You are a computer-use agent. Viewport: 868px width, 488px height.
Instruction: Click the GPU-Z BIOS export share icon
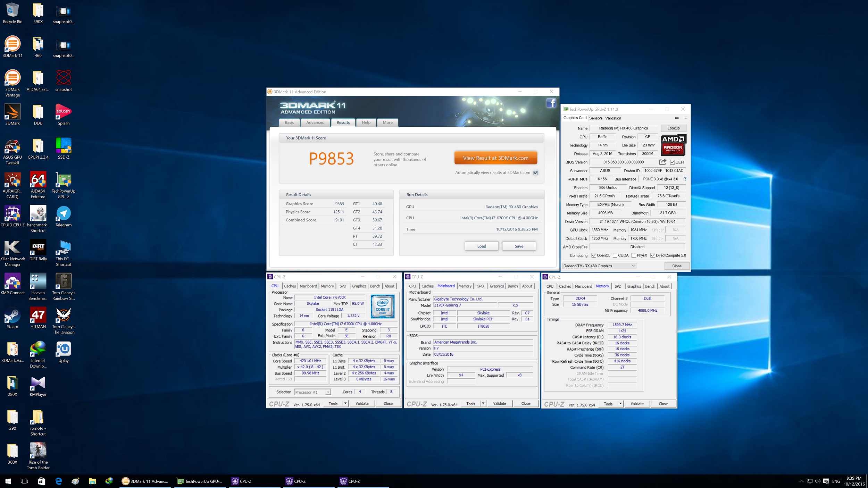pyautogui.click(x=663, y=162)
